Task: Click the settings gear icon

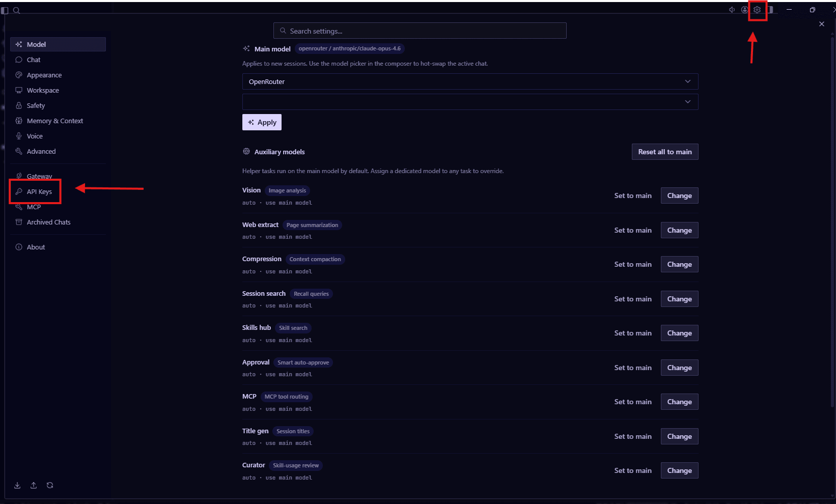Action: click(x=757, y=10)
